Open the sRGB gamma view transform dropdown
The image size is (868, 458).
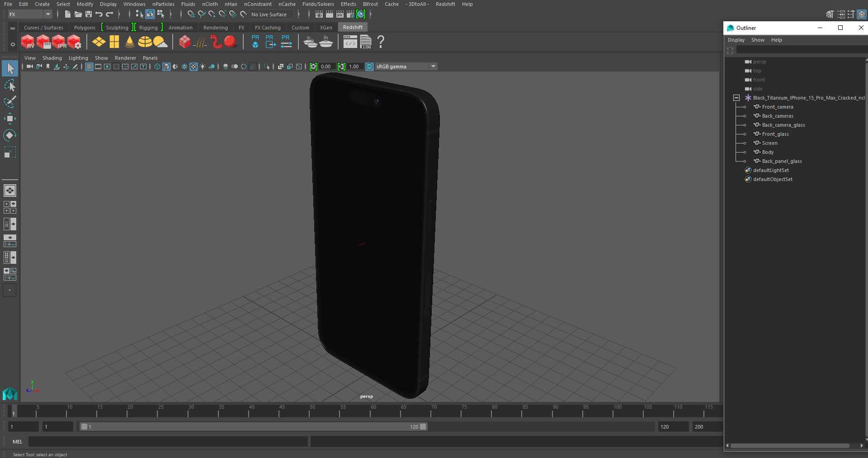tap(406, 67)
